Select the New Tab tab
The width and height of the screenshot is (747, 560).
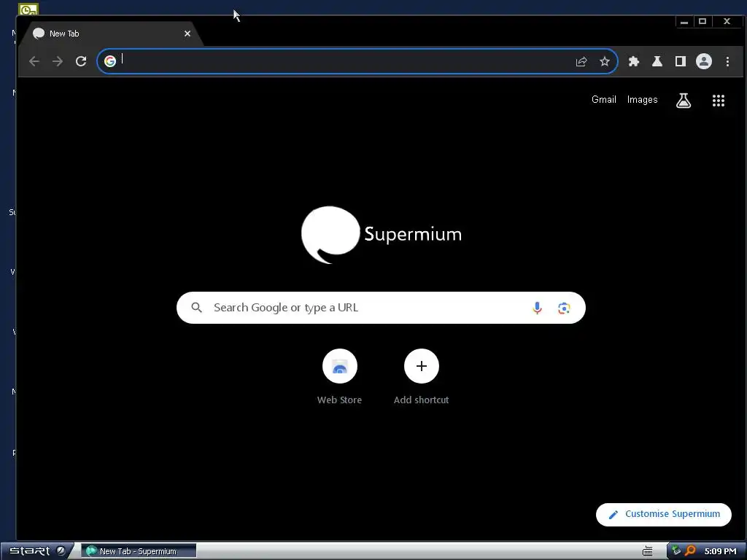112,34
